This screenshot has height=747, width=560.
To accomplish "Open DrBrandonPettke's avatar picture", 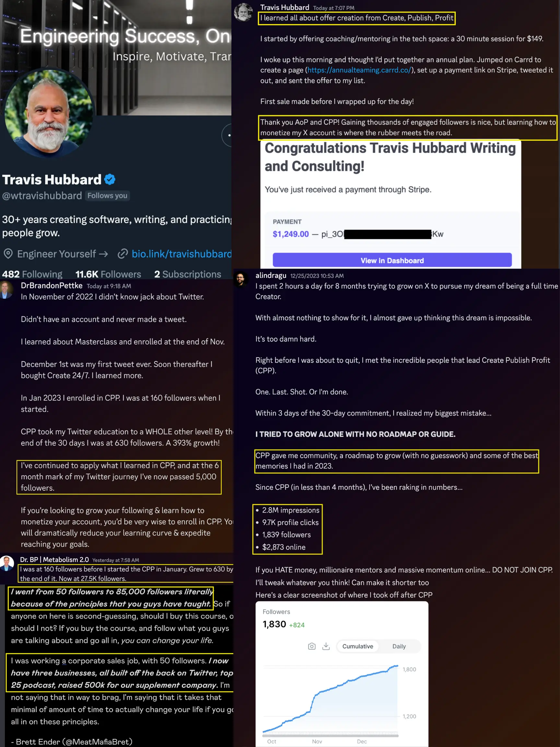I will [6, 290].
